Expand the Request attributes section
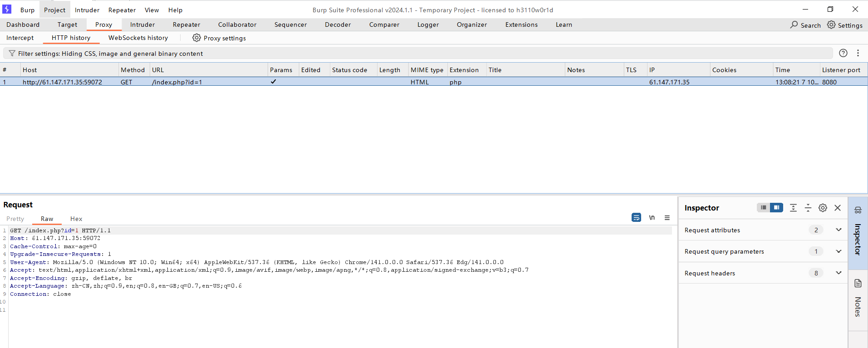Screen dimensions: 868x348 [x=839, y=230]
